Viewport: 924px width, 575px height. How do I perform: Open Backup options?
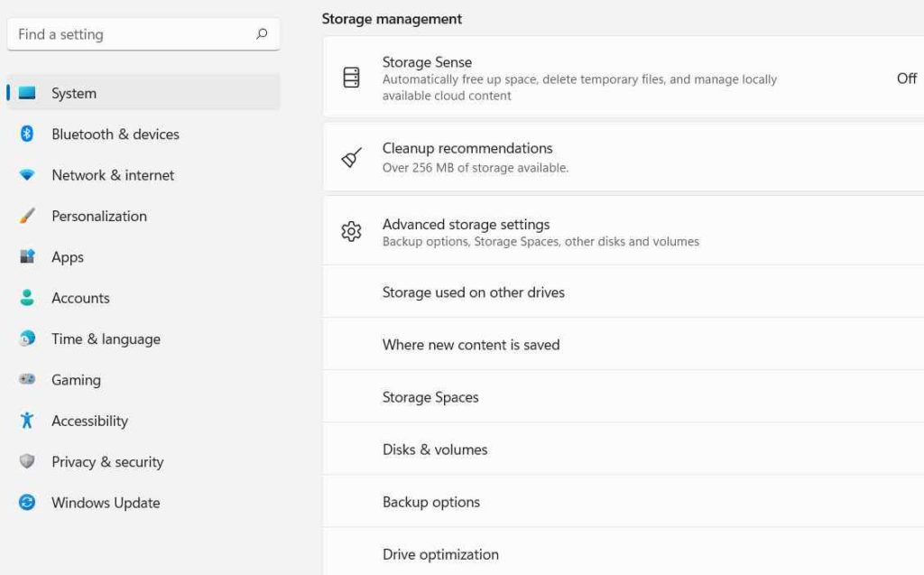[x=624, y=502]
